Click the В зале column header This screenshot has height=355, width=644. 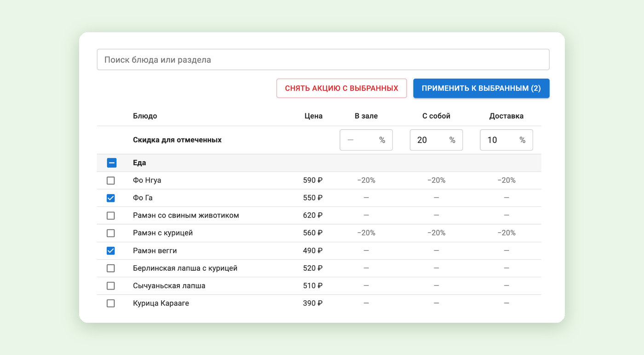[366, 116]
